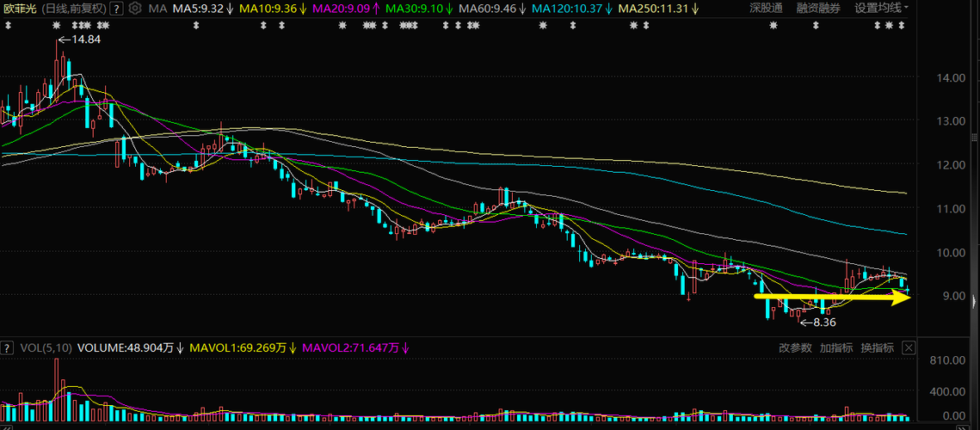
Task: Click the candlestick at the 14.84 peak
Action: [x=56, y=72]
